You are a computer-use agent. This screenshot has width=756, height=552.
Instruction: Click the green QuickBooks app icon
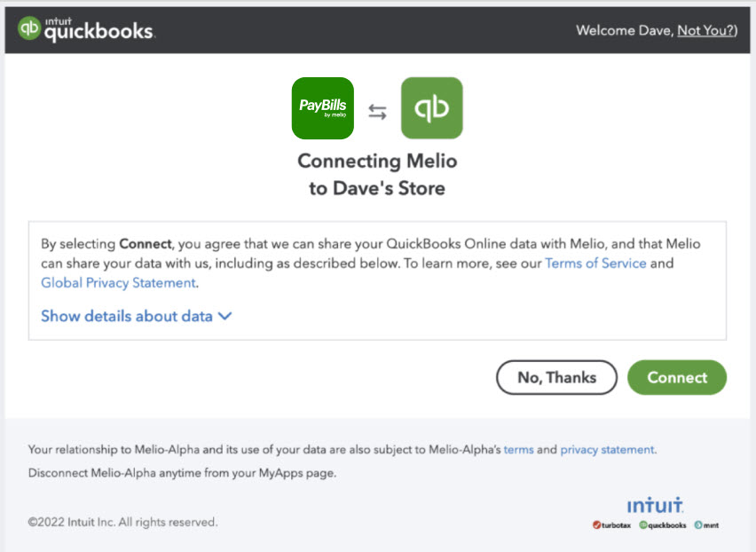tap(431, 108)
